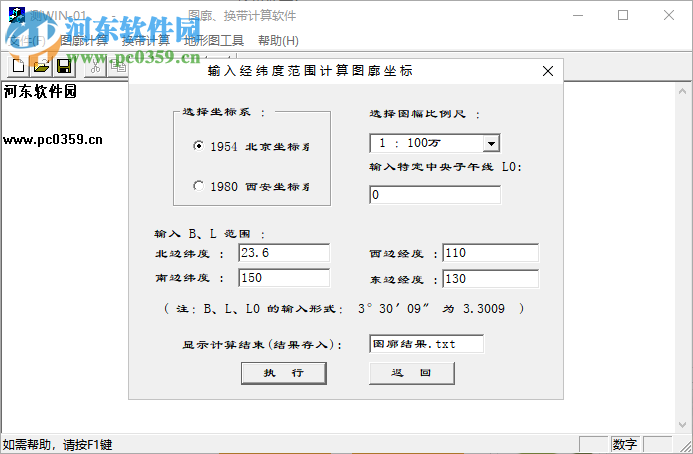Click the www.pc0359.cn text in document
693x454 pixels.
pyautogui.click(x=53, y=140)
